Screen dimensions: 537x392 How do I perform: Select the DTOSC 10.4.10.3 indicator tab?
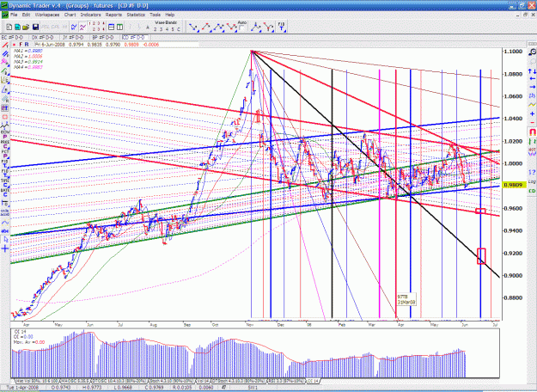121,381
